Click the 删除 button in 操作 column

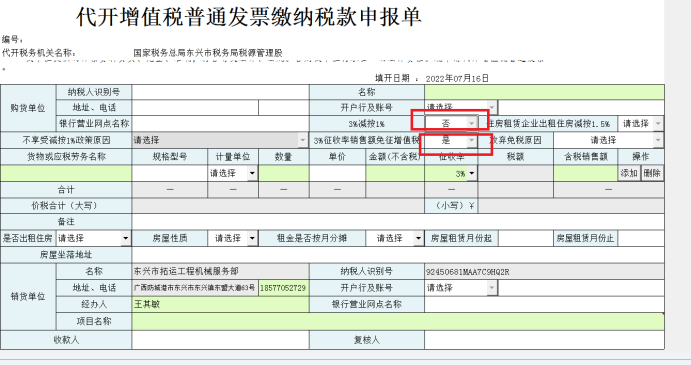click(652, 173)
